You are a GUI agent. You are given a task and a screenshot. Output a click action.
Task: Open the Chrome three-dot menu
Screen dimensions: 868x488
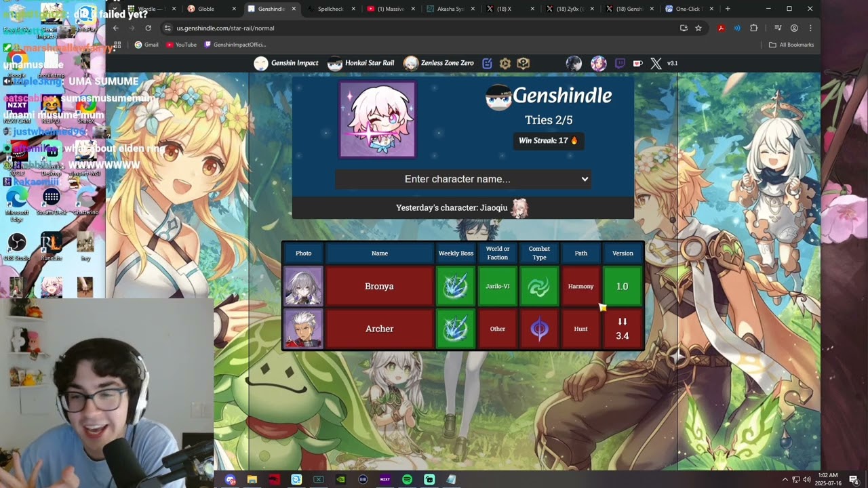[810, 28]
